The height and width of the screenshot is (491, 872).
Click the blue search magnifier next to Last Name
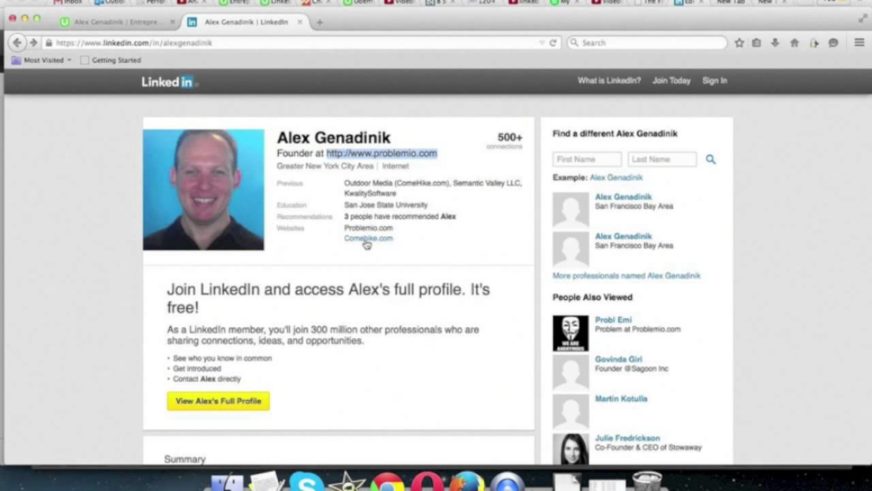click(711, 160)
